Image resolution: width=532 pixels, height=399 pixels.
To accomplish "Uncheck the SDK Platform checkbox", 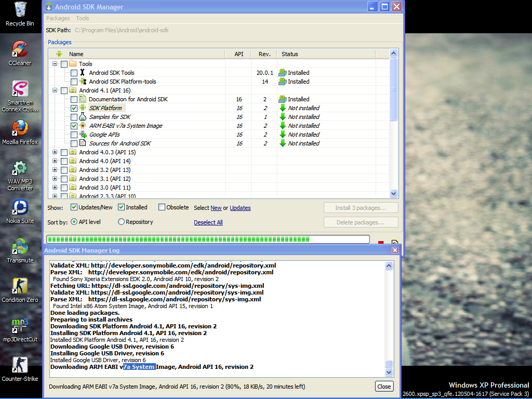I will [74, 108].
